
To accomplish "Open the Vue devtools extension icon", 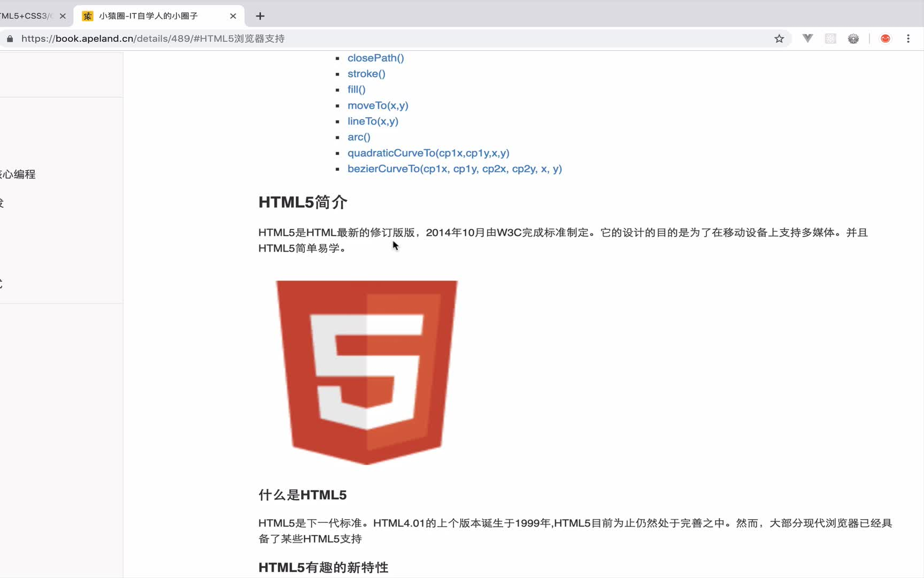I will (x=807, y=39).
